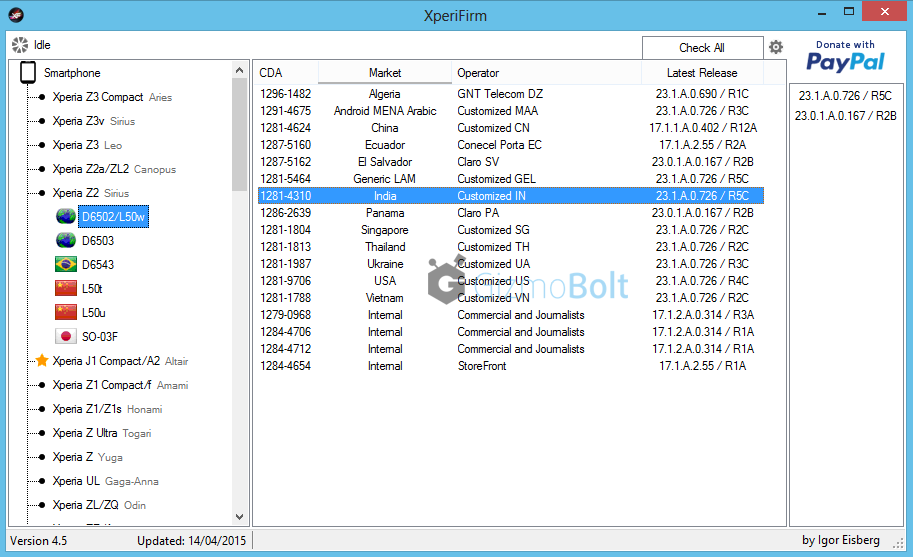The height and width of the screenshot is (557, 913).
Task: Click the star icon beside Xperia J1 Compact/A2
Action: pyautogui.click(x=42, y=360)
